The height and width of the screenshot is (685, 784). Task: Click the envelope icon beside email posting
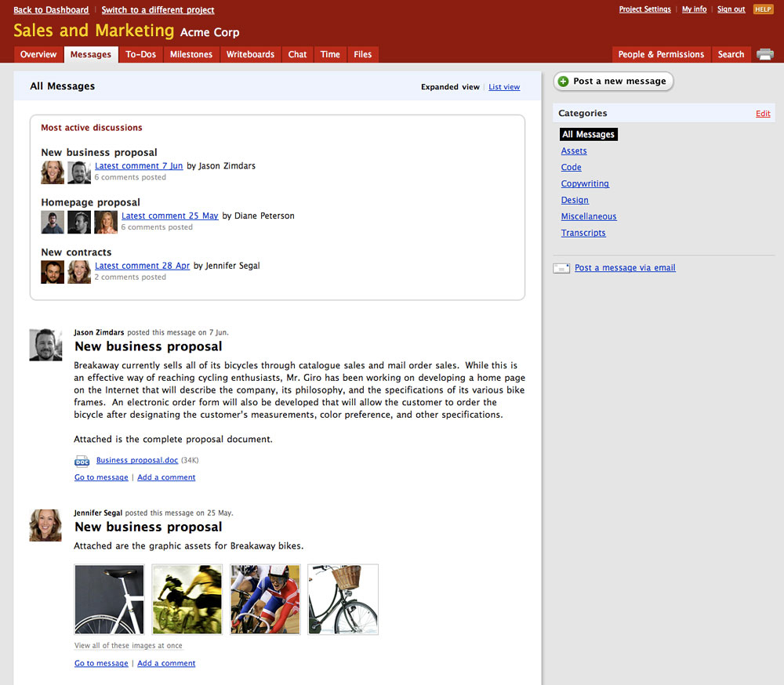(561, 268)
